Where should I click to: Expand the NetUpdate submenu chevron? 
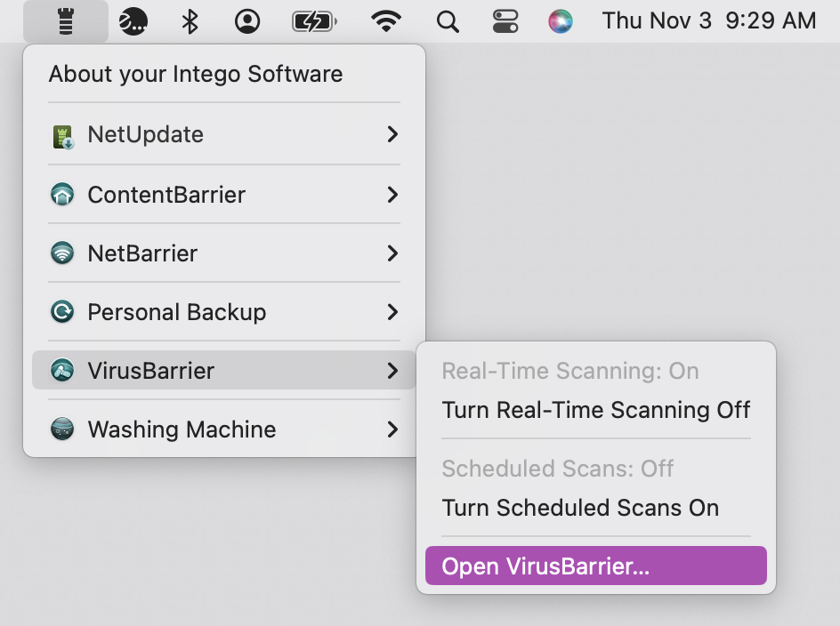392,134
